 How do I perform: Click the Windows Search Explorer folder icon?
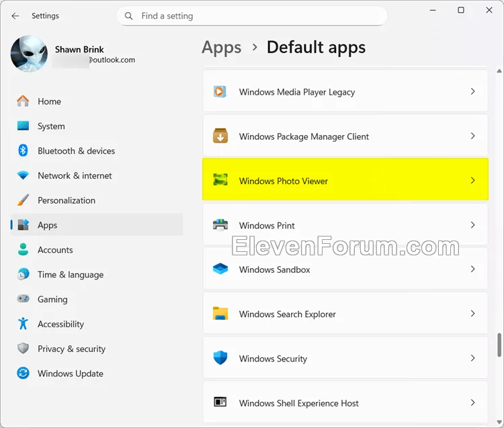220,314
